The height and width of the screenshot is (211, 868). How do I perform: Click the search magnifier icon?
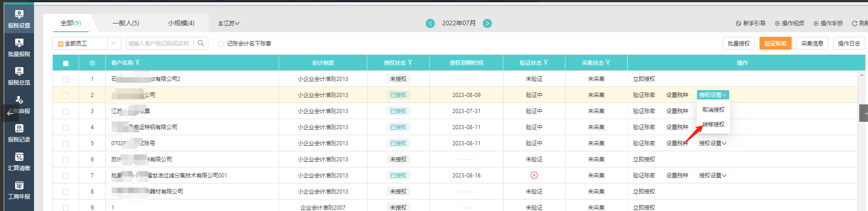click(201, 43)
